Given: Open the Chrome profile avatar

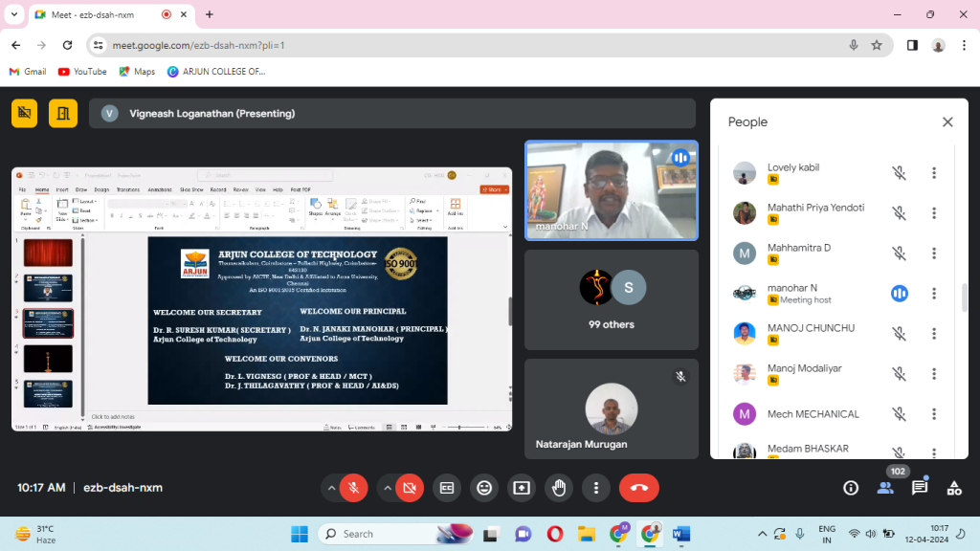Looking at the screenshot, I should (938, 45).
